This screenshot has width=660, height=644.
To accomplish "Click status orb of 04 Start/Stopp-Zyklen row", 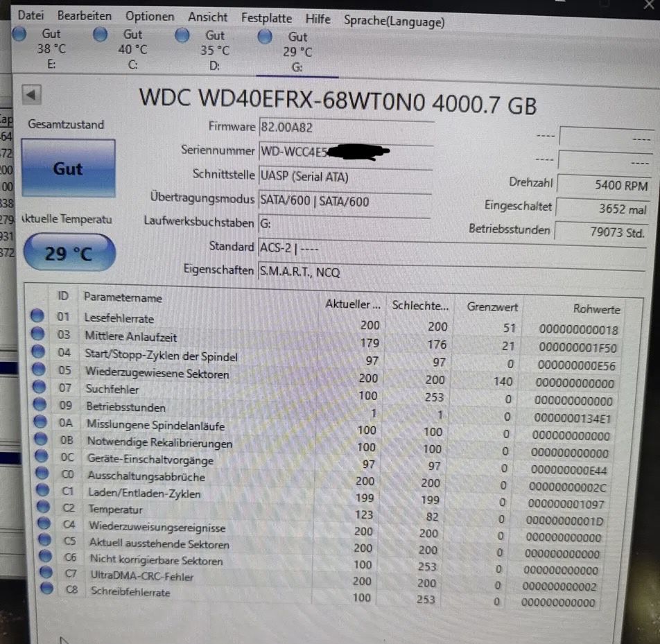I will coord(38,351).
